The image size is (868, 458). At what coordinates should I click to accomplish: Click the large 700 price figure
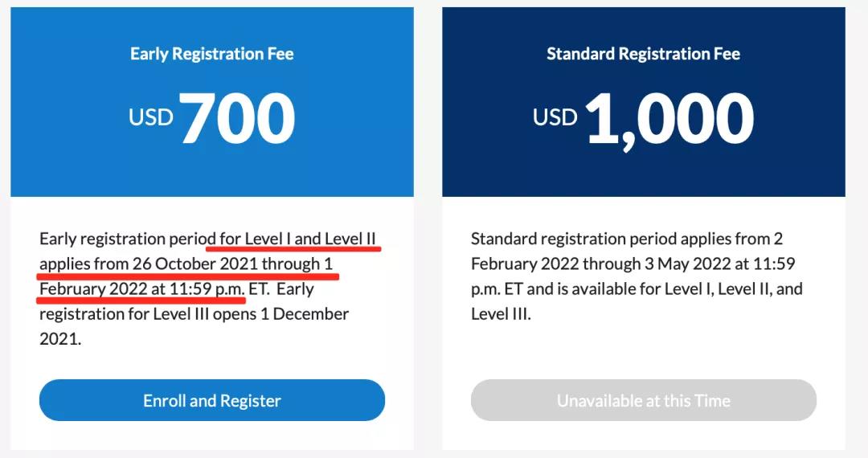[x=238, y=118]
